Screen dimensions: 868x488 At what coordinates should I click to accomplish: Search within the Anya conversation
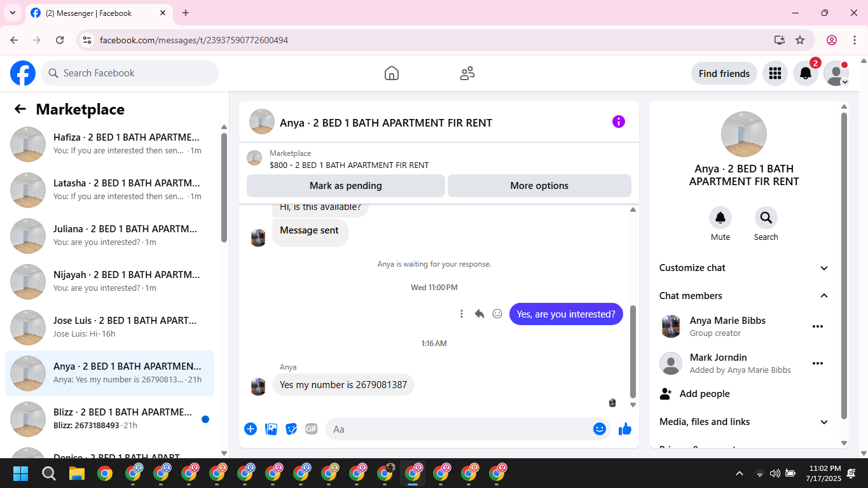coord(766,218)
